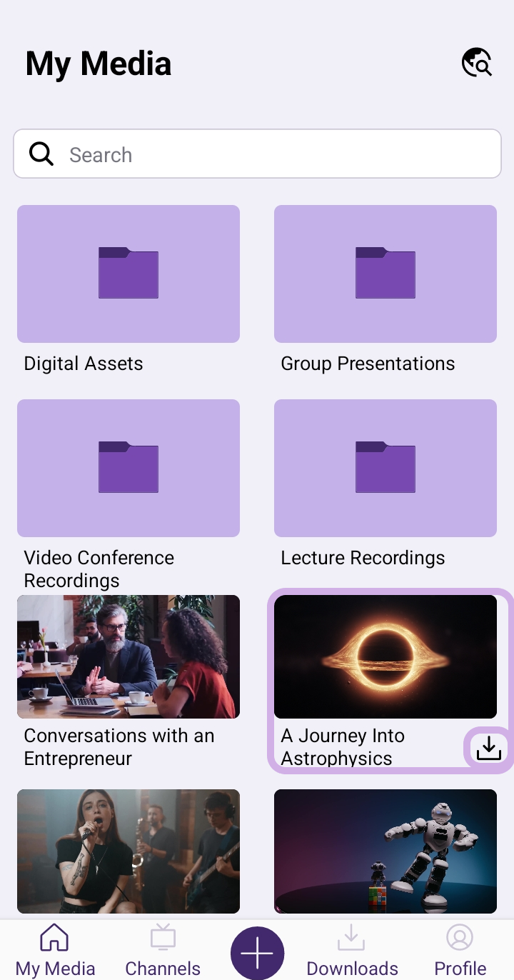Click the Digital Assets folder label

pos(84,364)
